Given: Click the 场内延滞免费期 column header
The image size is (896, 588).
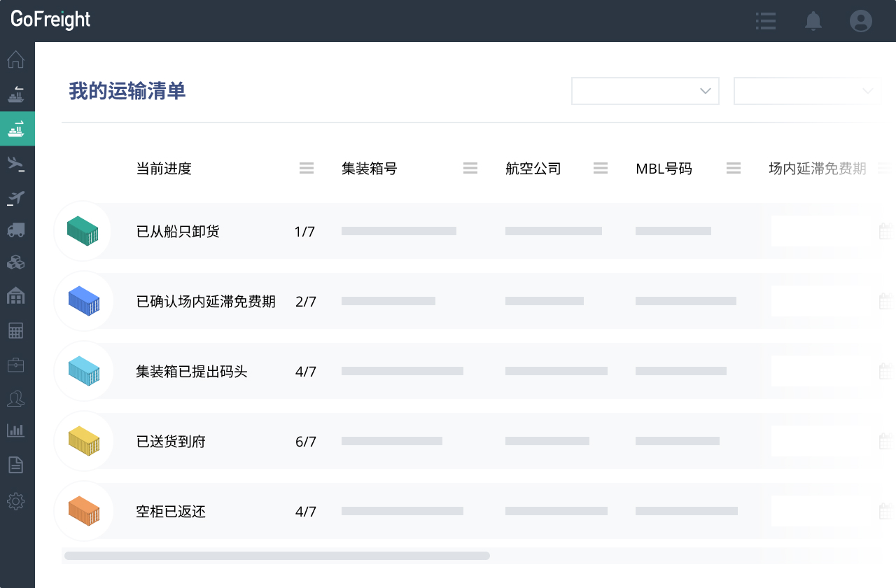Looking at the screenshot, I should pos(818,169).
